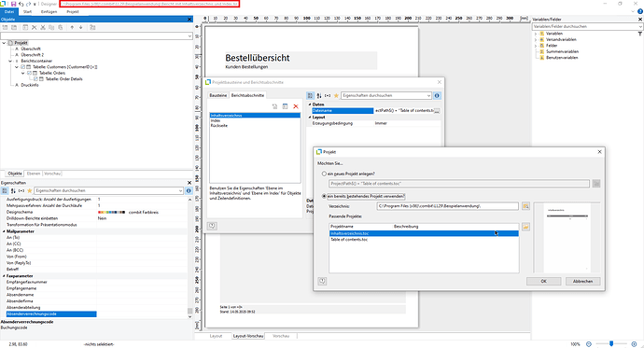Collapse the Mailparameter property group
644x348 pixels.
click(4, 231)
